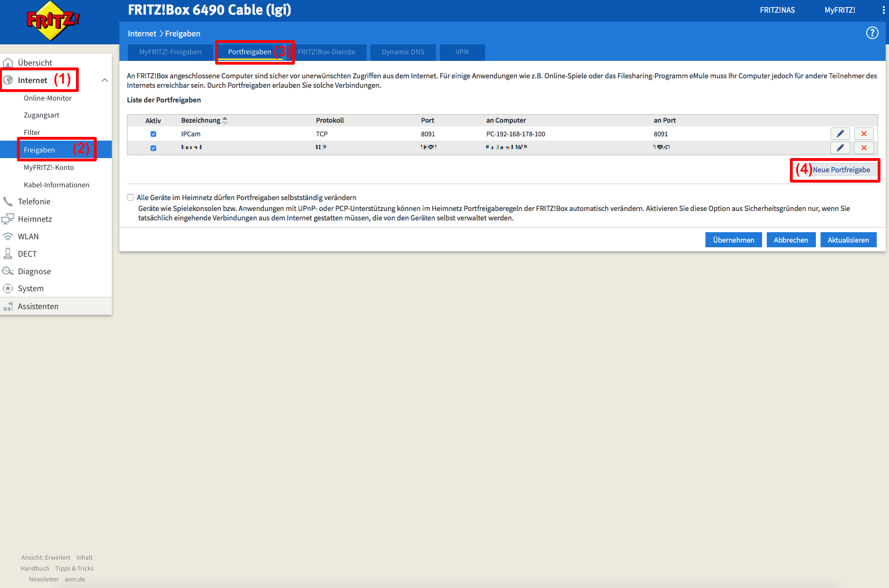Click the Telefonie phone icon
Image resolution: width=889 pixels, height=588 pixels.
pyautogui.click(x=8, y=202)
